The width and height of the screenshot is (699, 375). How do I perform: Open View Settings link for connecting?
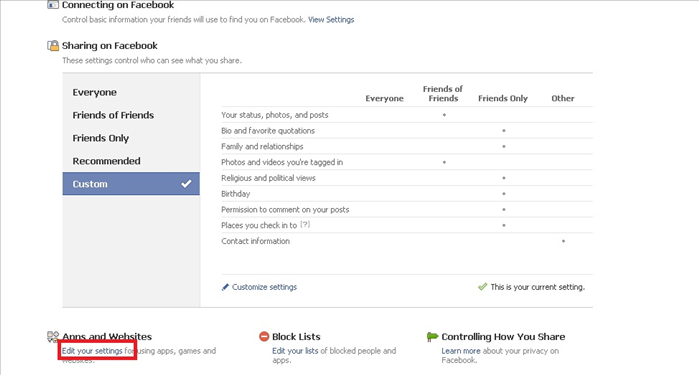pos(331,20)
